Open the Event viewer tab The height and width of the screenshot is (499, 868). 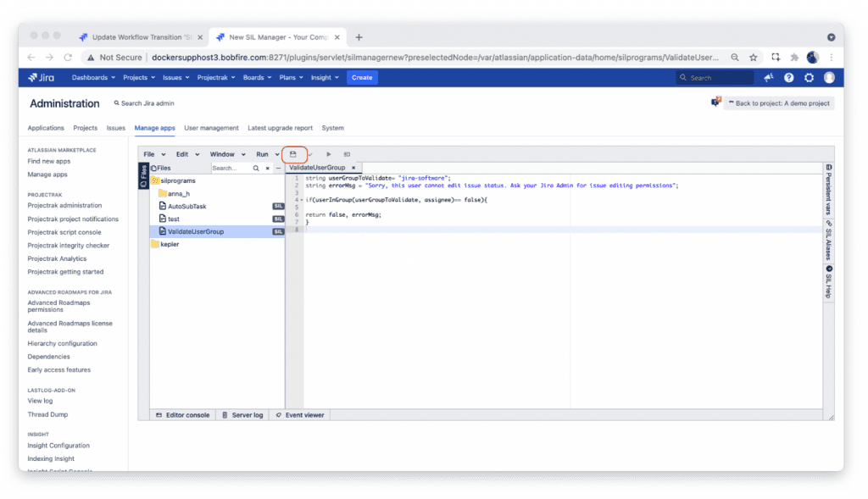pos(300,415)
